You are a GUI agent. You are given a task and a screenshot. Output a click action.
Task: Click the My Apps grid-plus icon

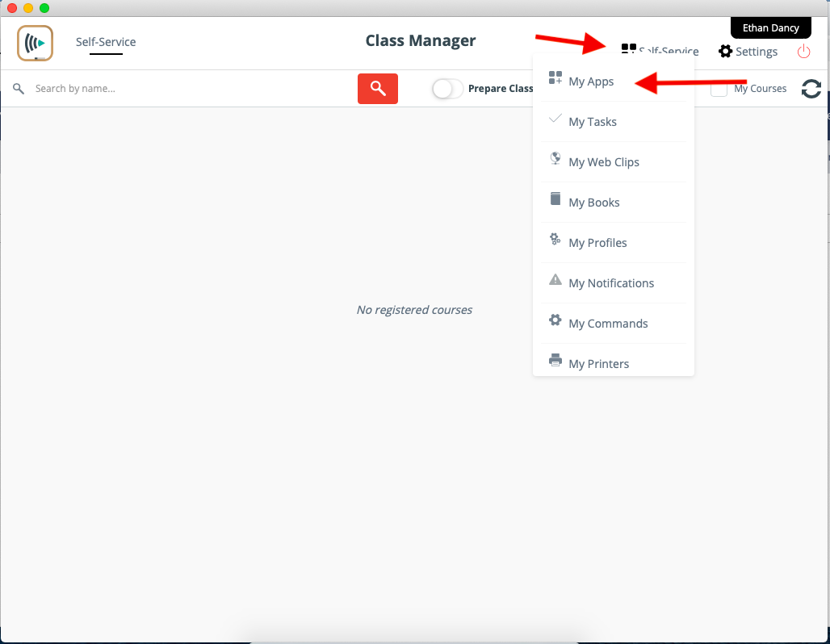click(555, 77)
